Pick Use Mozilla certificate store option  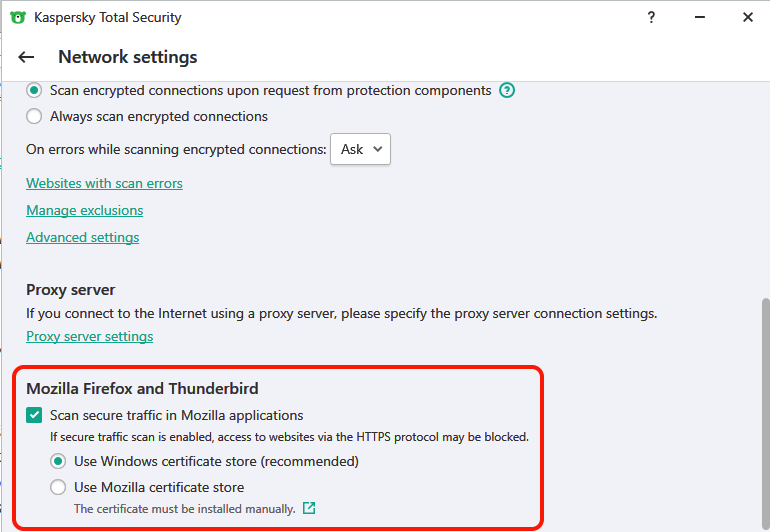59,487
